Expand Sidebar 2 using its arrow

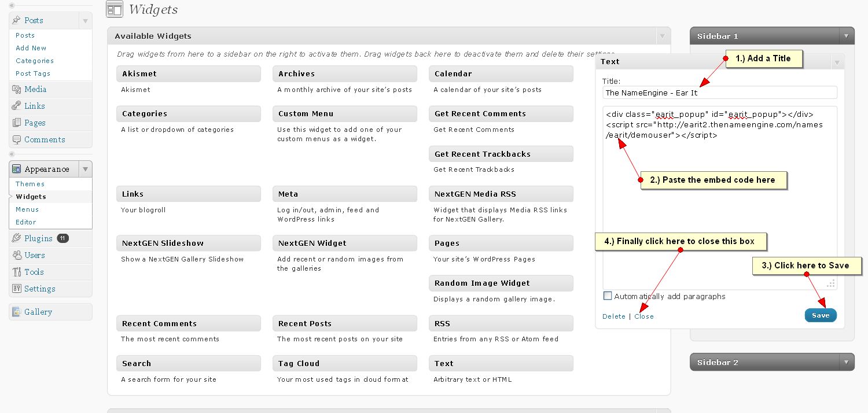click(x=847, y=362)
